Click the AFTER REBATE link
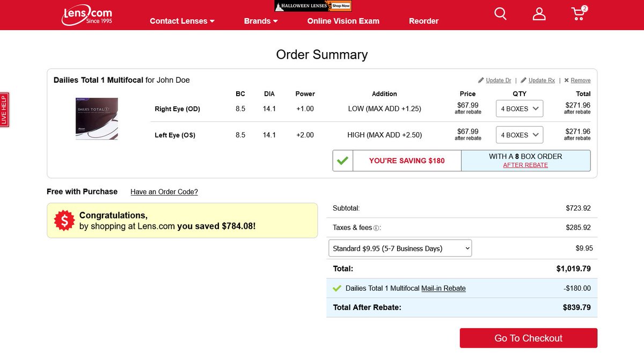The width and height of the screenshot is (644, 360). click(x=525, y=165)
